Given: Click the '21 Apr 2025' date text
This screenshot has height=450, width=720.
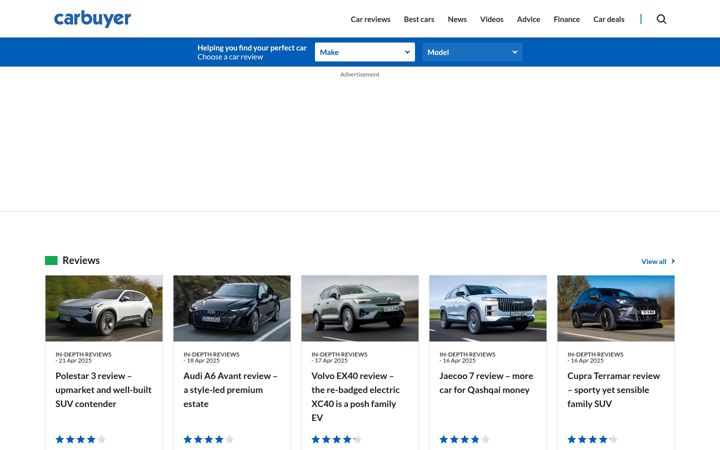Looking at the screenshot, I should click(75, 360).
